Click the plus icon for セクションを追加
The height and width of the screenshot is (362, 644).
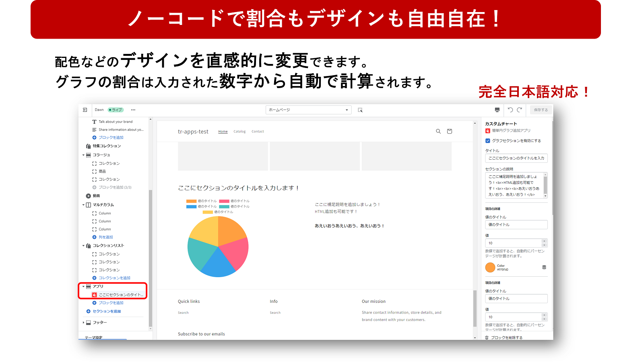pyautogui.click(x=88, y=311)
